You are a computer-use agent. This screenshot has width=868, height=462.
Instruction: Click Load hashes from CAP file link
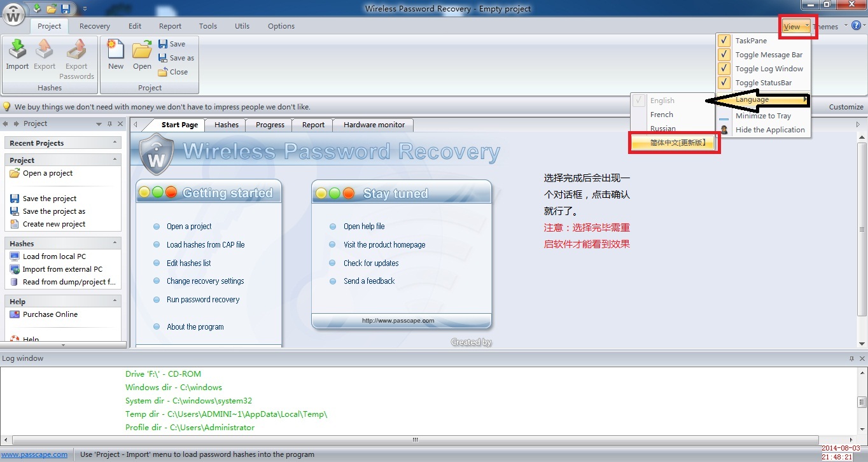pyautogui.click(x=206, y=244)
